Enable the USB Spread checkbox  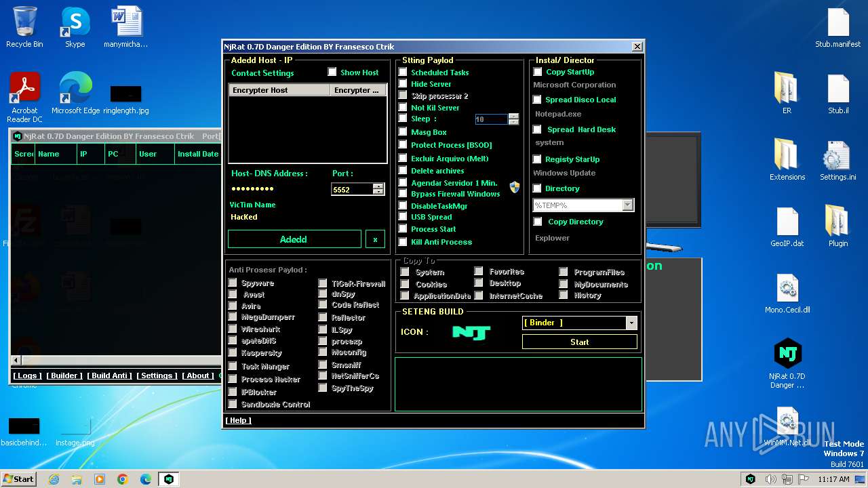pos(403,217)
